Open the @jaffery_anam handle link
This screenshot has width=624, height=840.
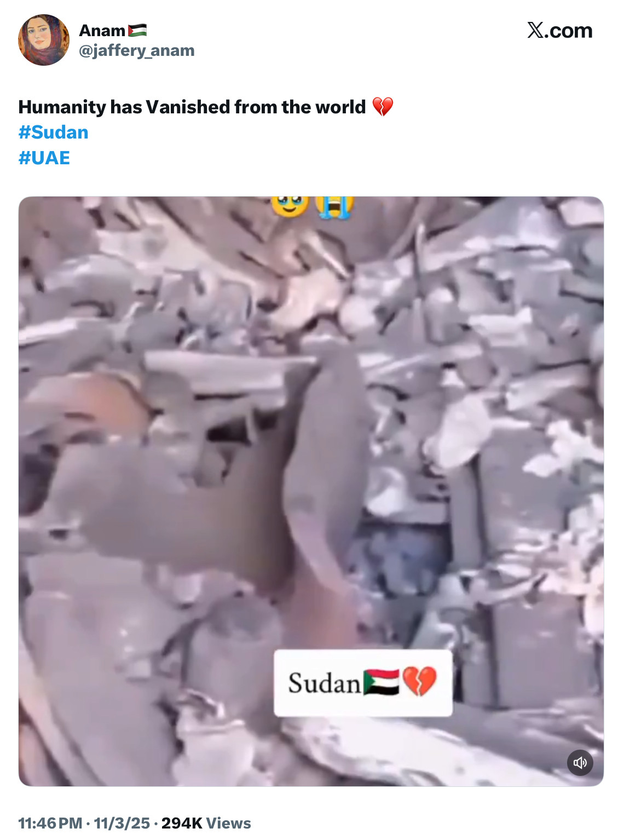[x=137, y=50]
